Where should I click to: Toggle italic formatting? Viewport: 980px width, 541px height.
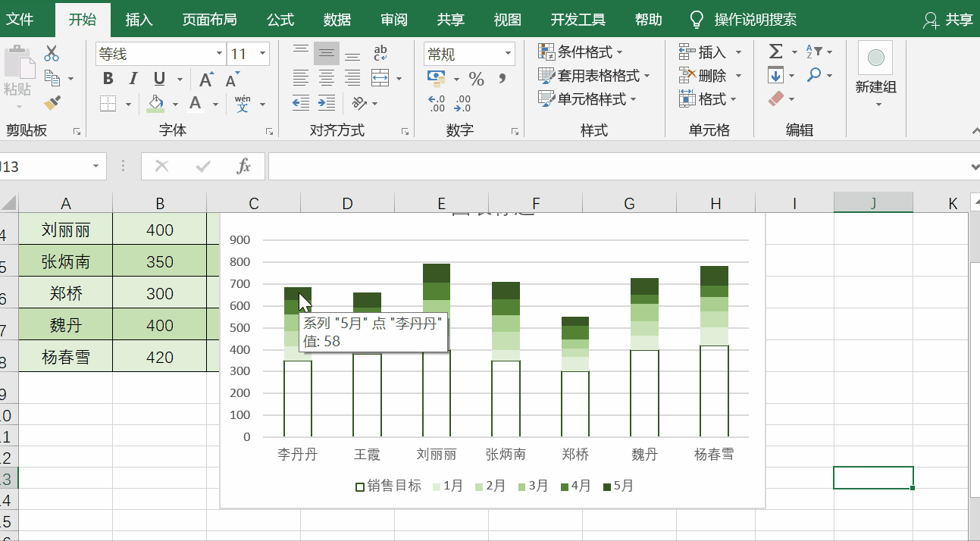(133, 78)
